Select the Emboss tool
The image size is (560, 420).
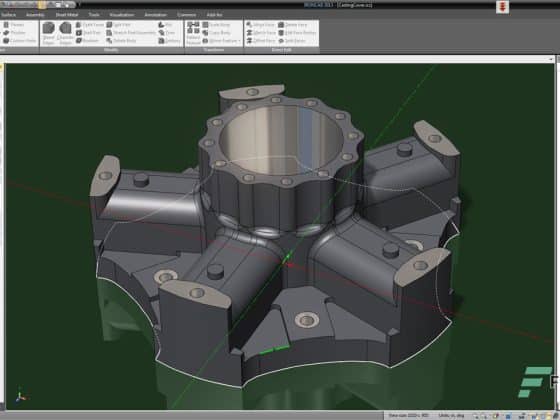click(x=170, y=41)
